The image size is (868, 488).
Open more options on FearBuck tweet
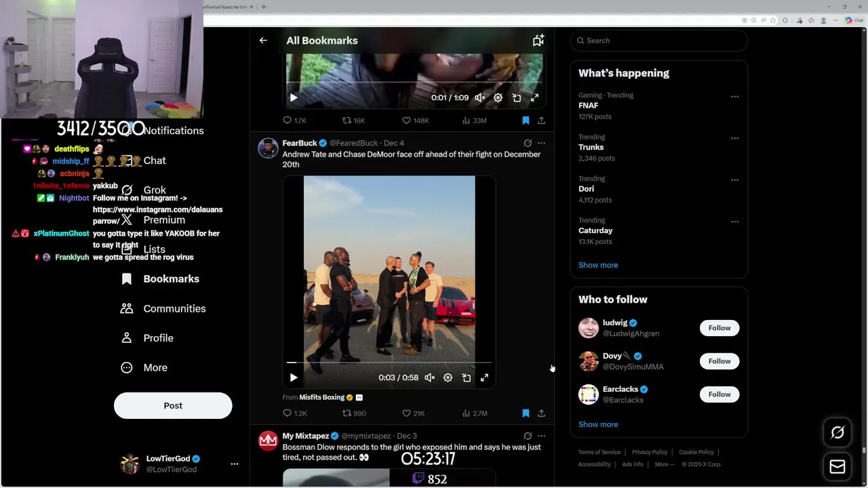click(x=541, y=143)
